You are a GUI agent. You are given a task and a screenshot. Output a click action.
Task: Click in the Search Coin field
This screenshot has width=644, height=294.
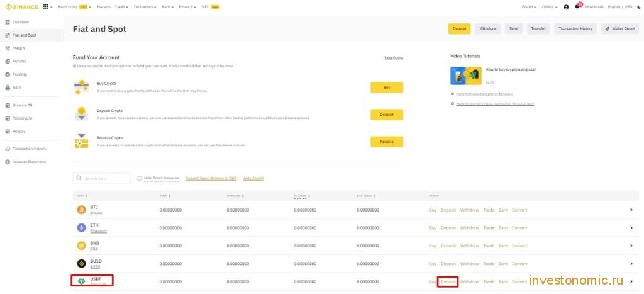click(x=102, y=178)
